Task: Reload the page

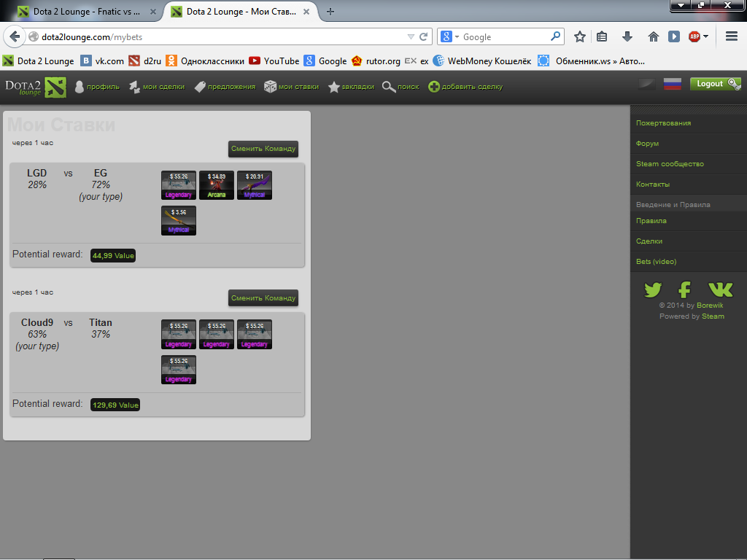Action: click(423, 36)
